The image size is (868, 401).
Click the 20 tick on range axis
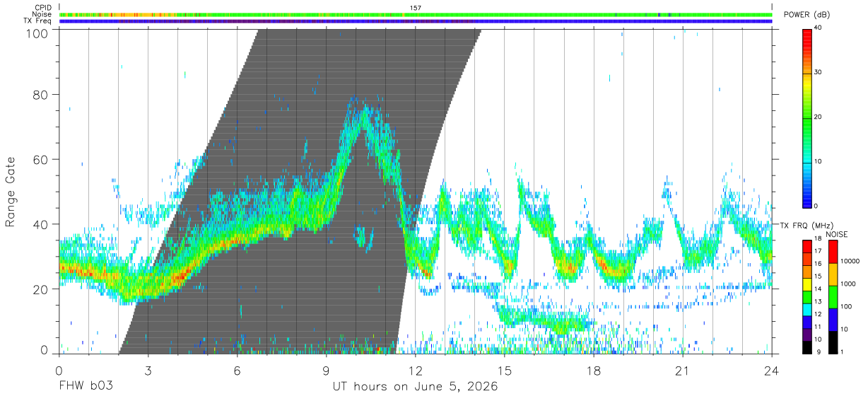(40, 289)
